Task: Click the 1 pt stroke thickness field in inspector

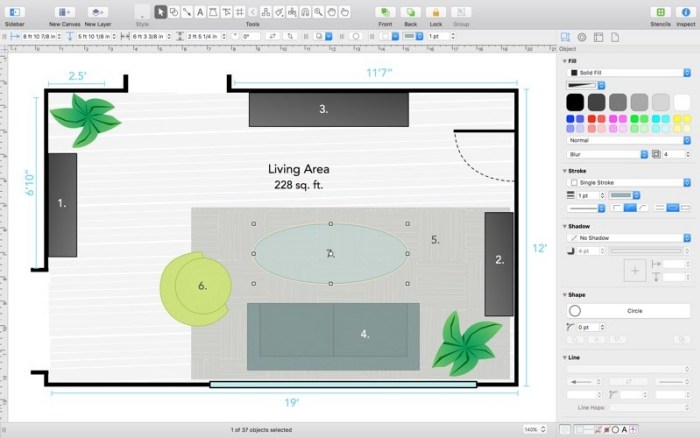Action: [588, 196]
